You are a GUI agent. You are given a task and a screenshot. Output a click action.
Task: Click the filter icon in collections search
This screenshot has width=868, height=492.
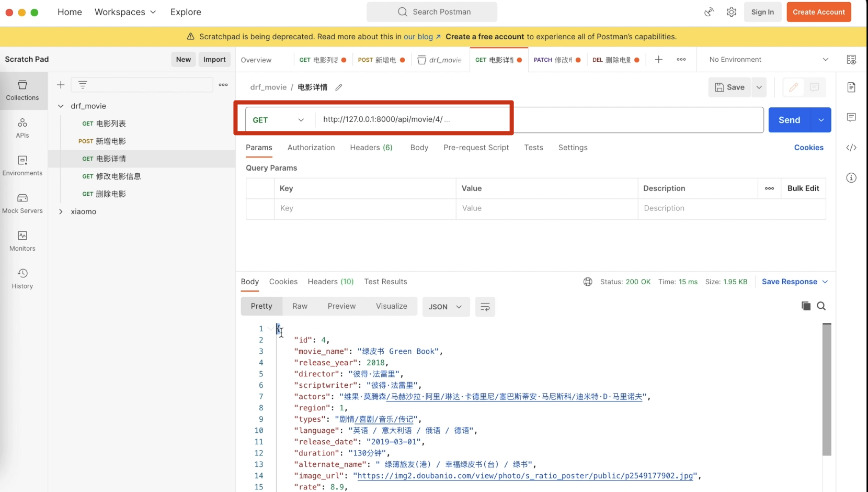(x=83, y=85)
